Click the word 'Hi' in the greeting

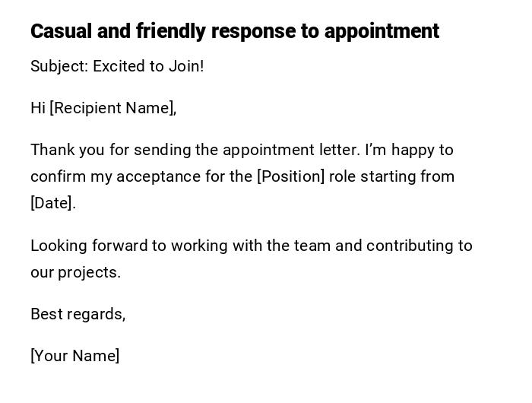point(38,108)
